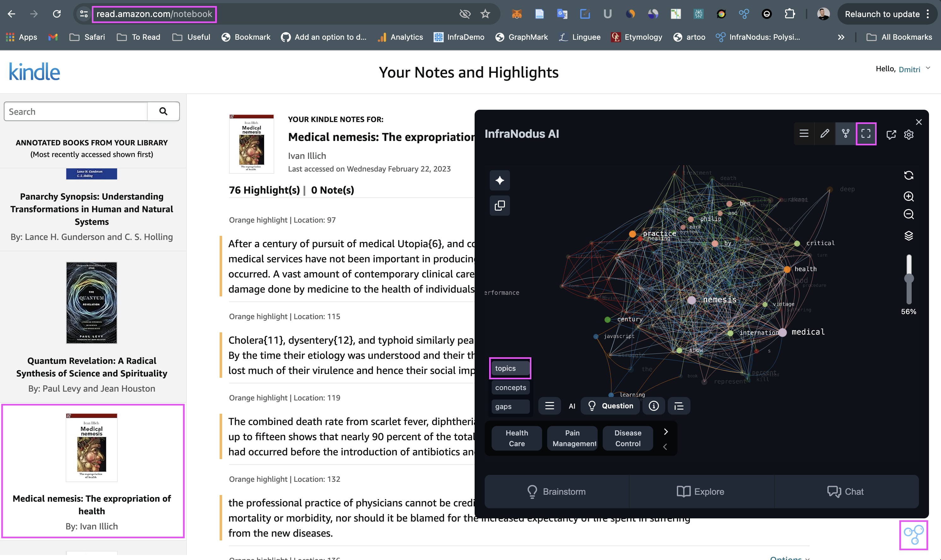Open InfraNodus menu list icon
Screen dimensions: 941x560
coord(804,134)
